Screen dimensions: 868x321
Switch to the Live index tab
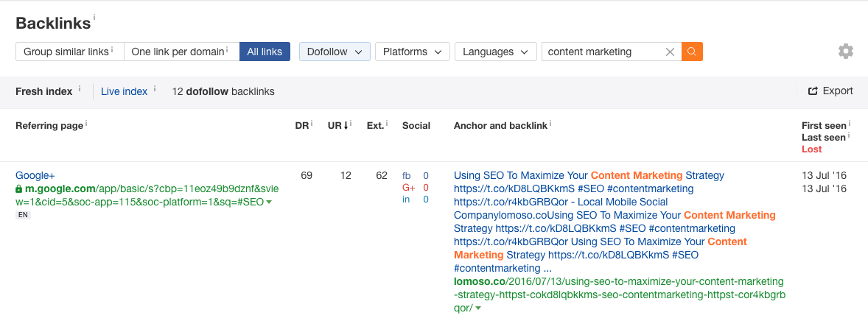click(x=124, y=91)
